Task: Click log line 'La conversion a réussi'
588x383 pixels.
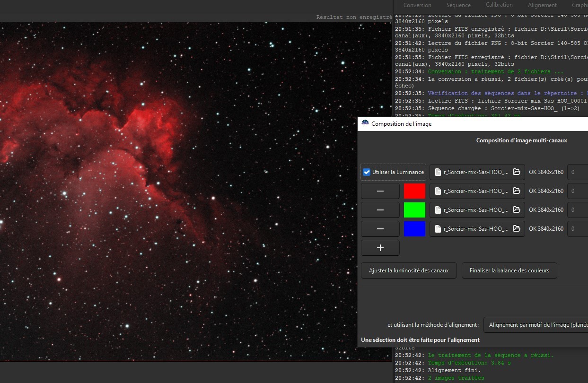Action: click(x=491, y=82)
